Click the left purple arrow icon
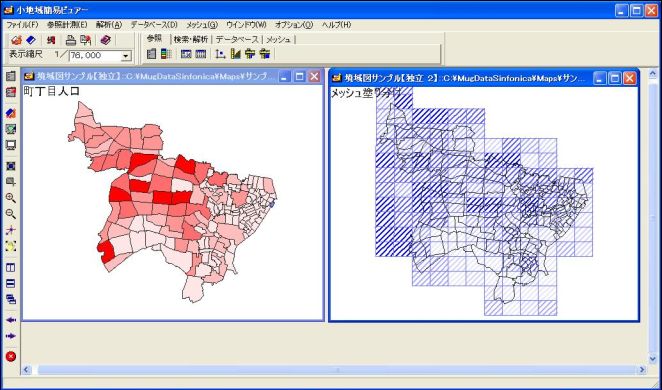Viewport: 662px width, 390px height. [11, 320]
